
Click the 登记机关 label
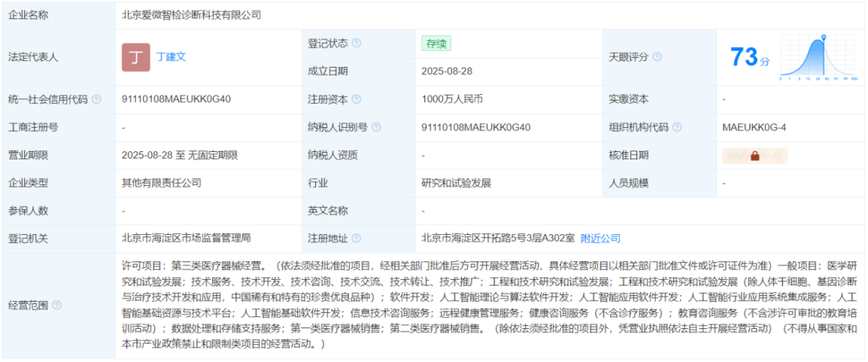(28, 239)
